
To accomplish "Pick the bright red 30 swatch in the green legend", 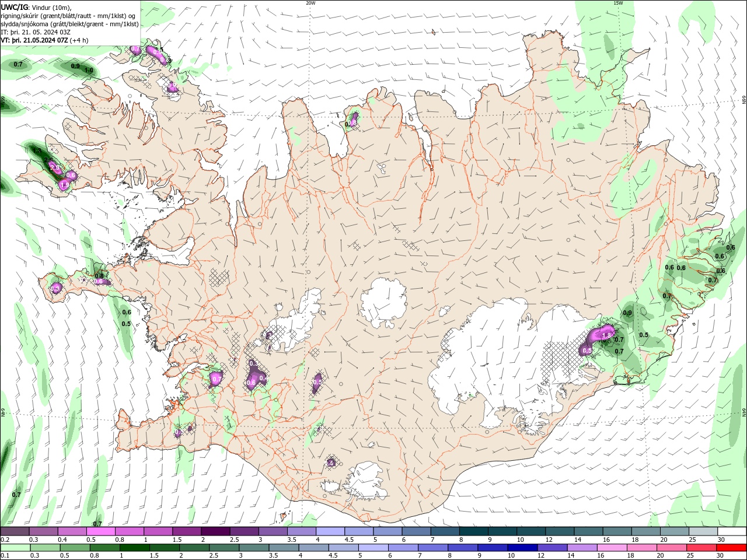I will pyautogui.click(x=731, y=548).
